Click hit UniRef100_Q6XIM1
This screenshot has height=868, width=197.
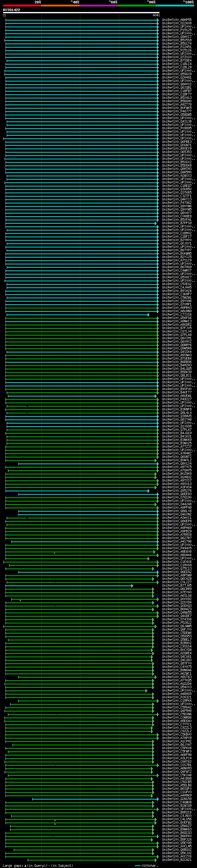coord(177,338)
